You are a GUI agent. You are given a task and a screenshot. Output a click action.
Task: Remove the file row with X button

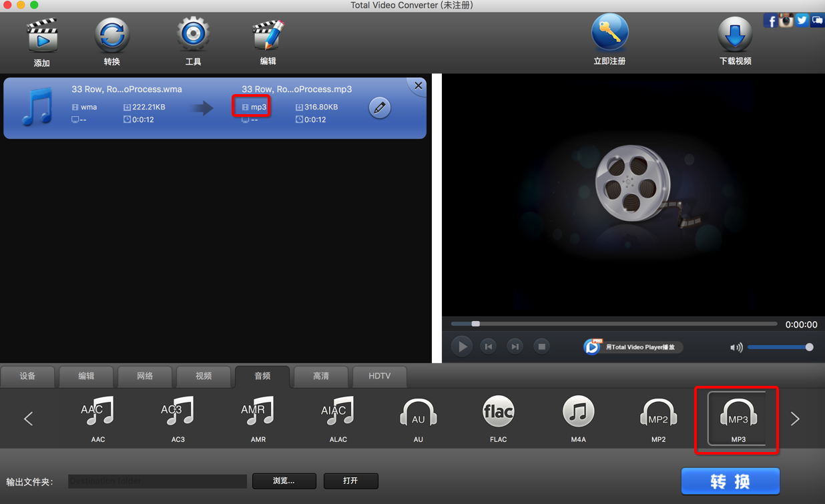pyautogui.click(x=419, y=86)
